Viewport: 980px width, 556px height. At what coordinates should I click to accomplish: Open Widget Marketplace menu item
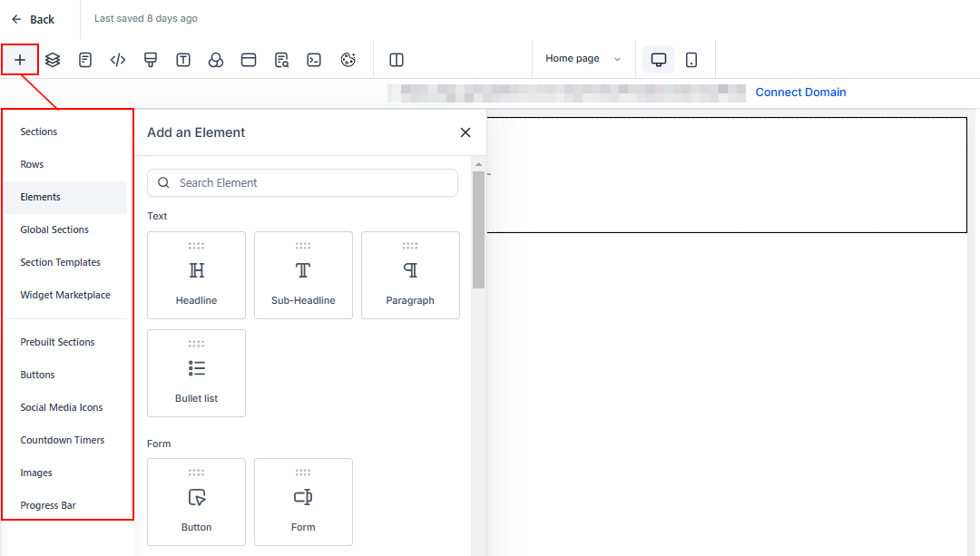tap(65, 295)
